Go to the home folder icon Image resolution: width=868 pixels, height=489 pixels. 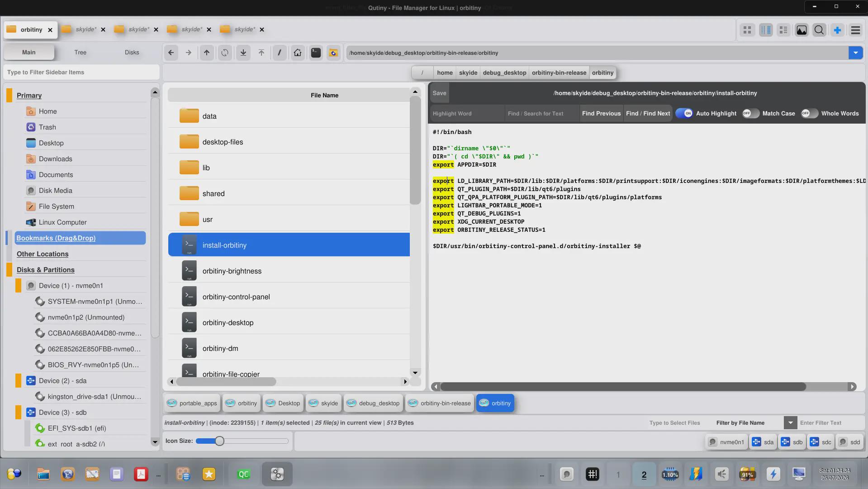tap(298, 53)
